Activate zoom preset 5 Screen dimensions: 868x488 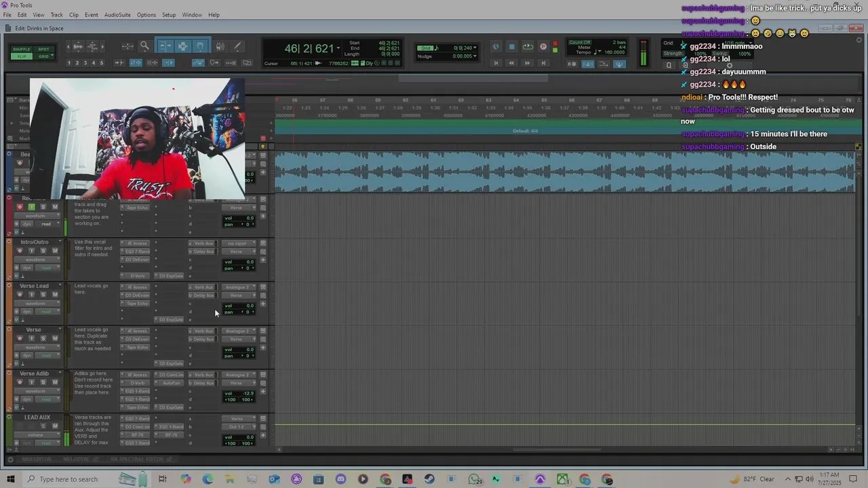point(102,63)
